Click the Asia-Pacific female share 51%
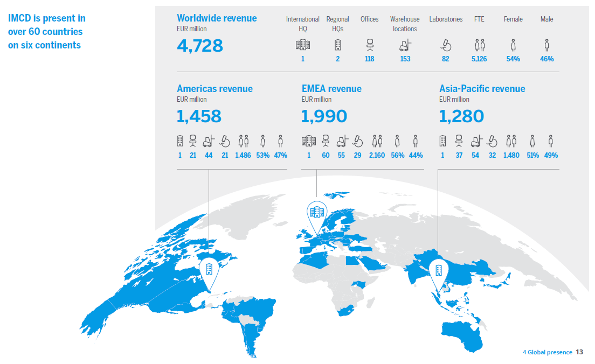 pyautogui.click(x=533, y=155)
